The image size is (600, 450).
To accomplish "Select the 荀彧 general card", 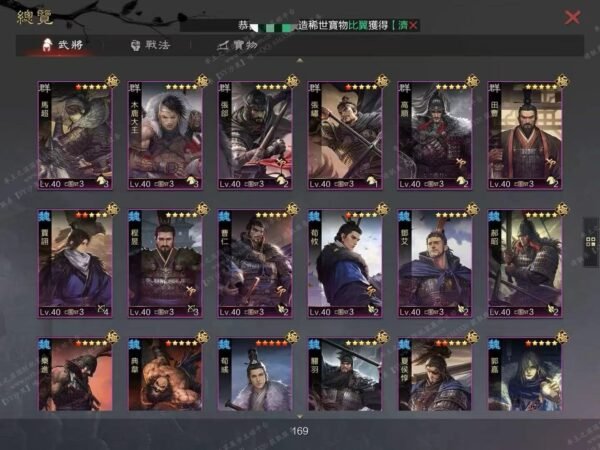I will (x=255, y=374).
